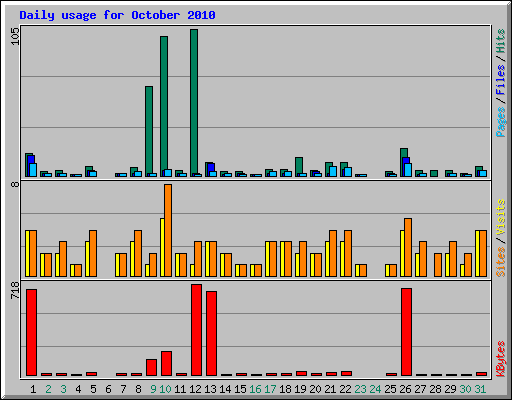The height and width of the screenshot is (400, 512).
Task: Click day label "12" on the x-axis
Action: pos(195,389)
